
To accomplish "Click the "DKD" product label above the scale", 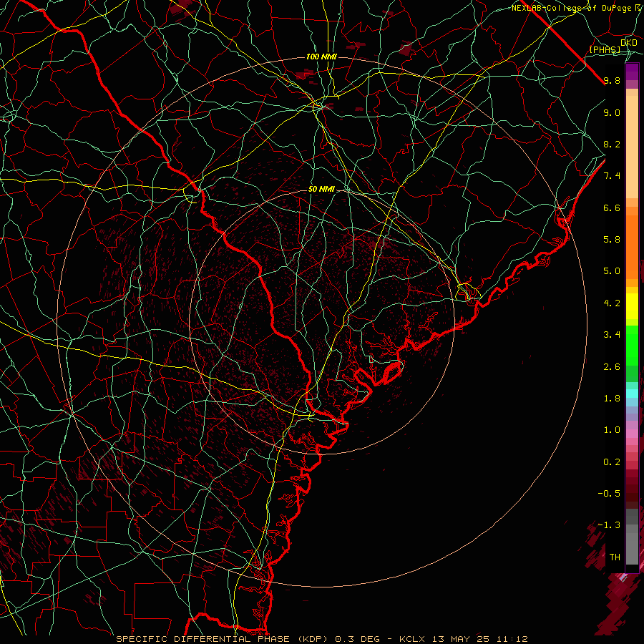I will click(628, 43).
